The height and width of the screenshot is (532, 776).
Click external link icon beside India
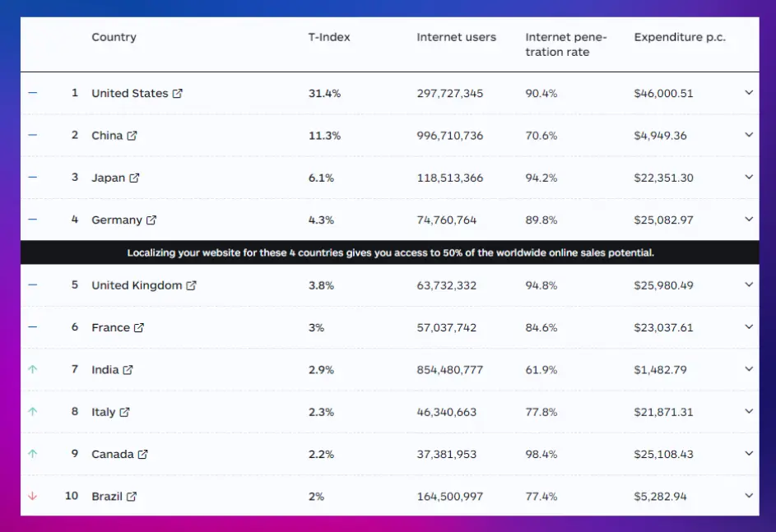point(128,370)
